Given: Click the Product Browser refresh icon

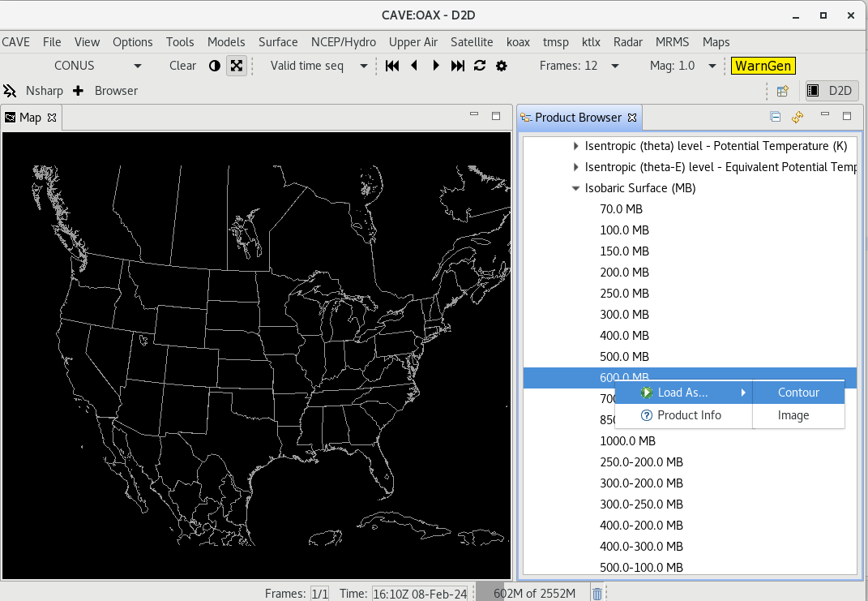Looking at the screenshot, I should point(797,117).
